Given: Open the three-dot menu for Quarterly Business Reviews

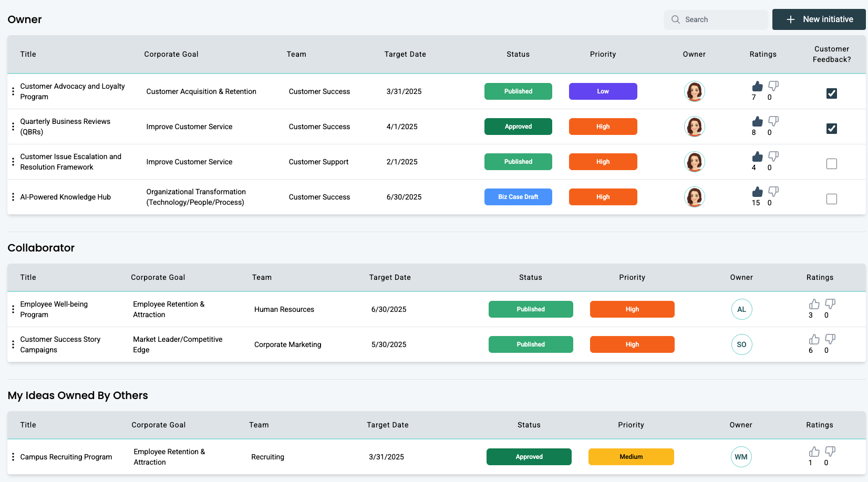Looking at the screenshot, I should pos(13,127).
